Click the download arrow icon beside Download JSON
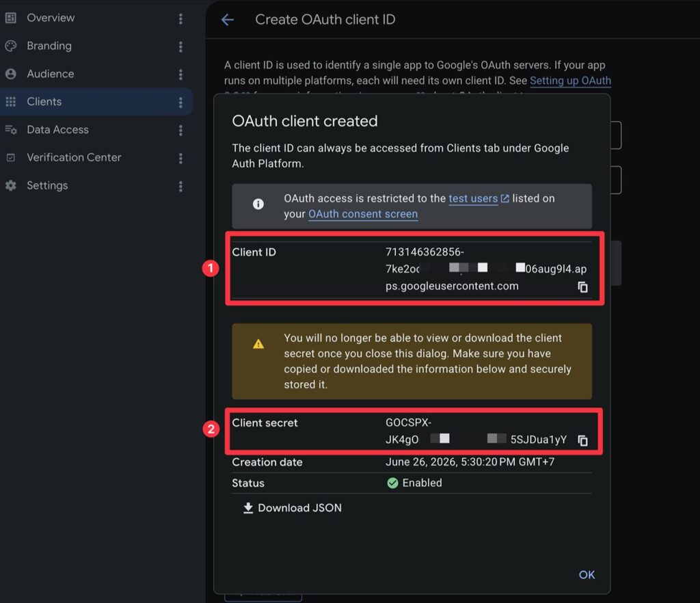Image resolution: width=700 pixels, height=603 pixels. [247, 508]
